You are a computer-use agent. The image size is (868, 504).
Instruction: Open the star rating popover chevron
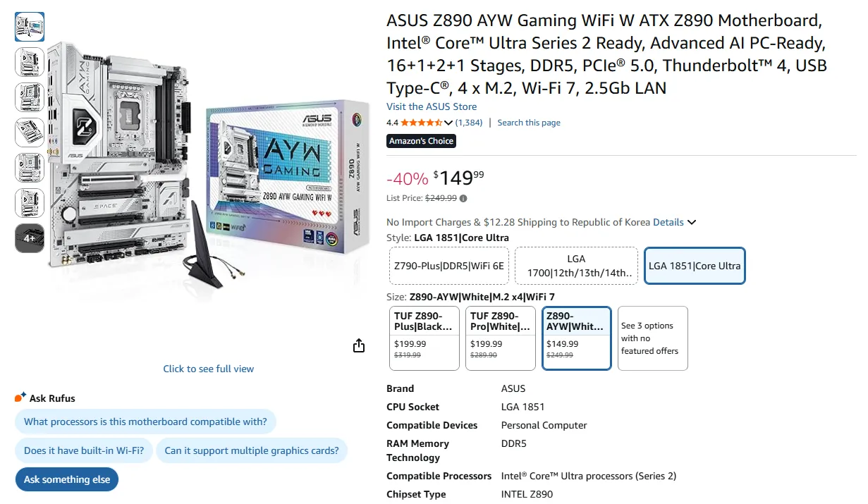point(448,123)
